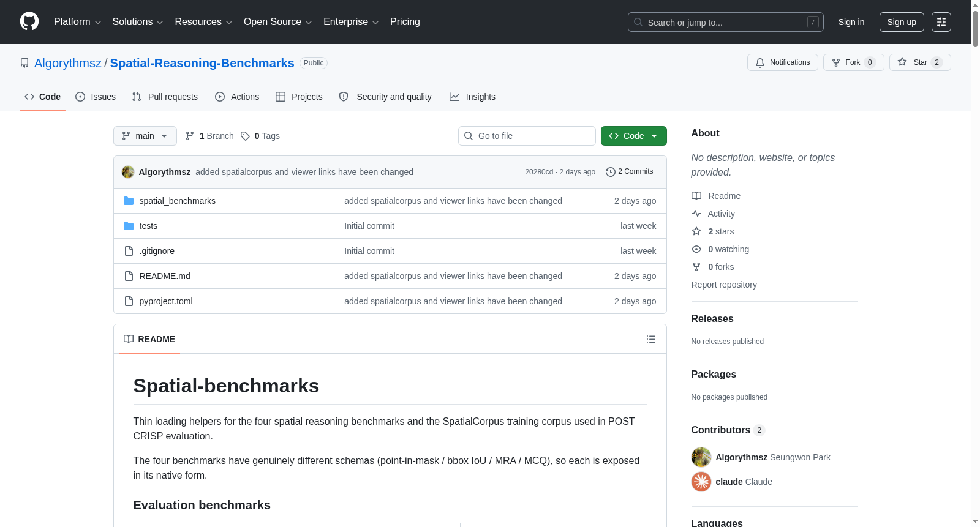This screenshot has height=527, width=980.
Task: Open the Algorythmsz contributor avatar
Action: [x=701, y=457]
